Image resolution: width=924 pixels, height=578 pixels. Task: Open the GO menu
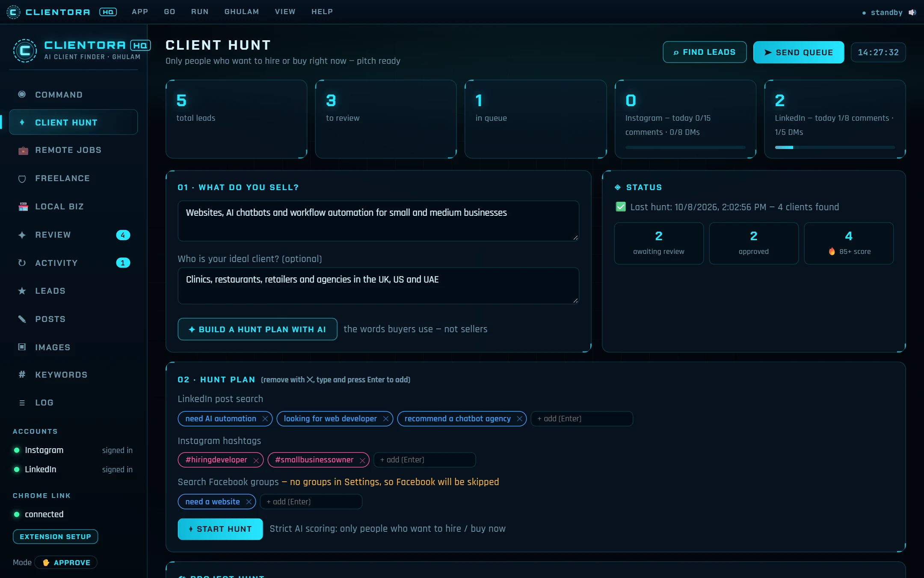click(169, 12)
